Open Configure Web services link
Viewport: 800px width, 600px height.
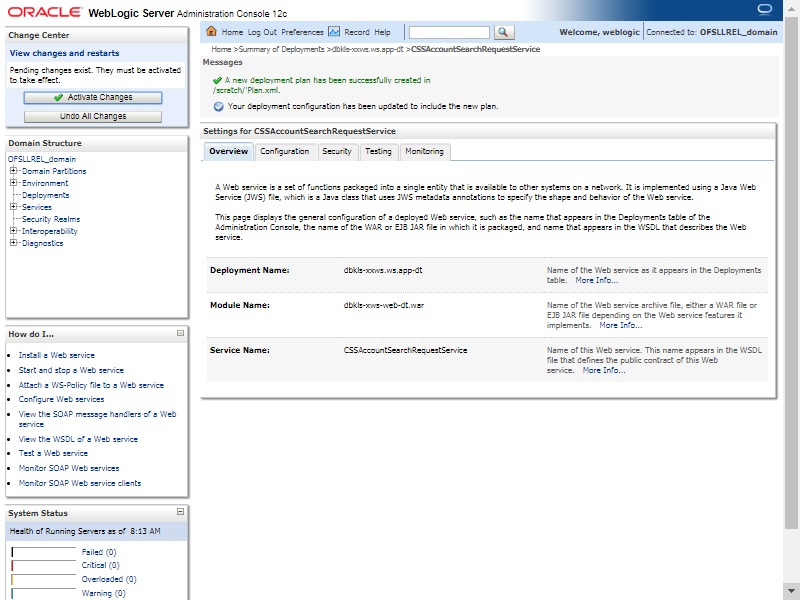pos(61,399)
